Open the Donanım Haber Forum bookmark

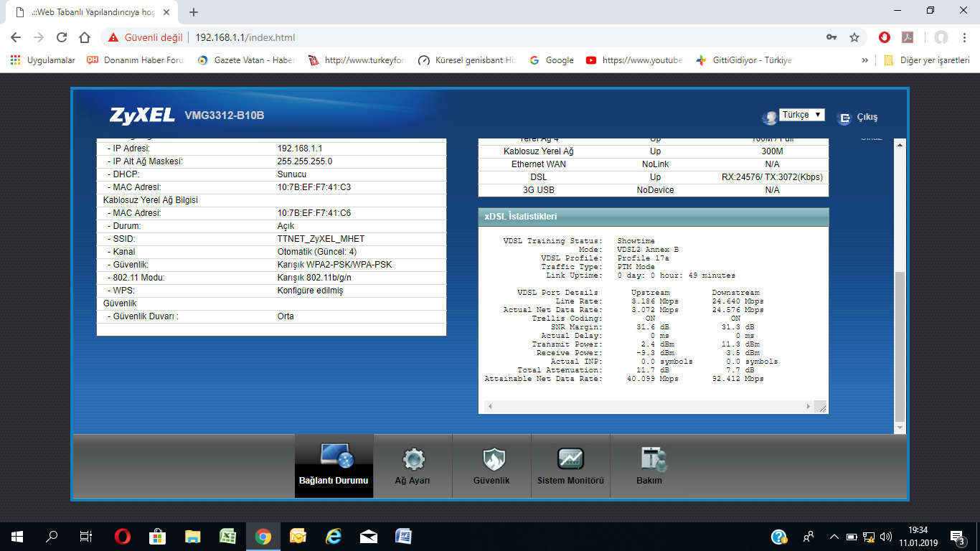[136, 60]
